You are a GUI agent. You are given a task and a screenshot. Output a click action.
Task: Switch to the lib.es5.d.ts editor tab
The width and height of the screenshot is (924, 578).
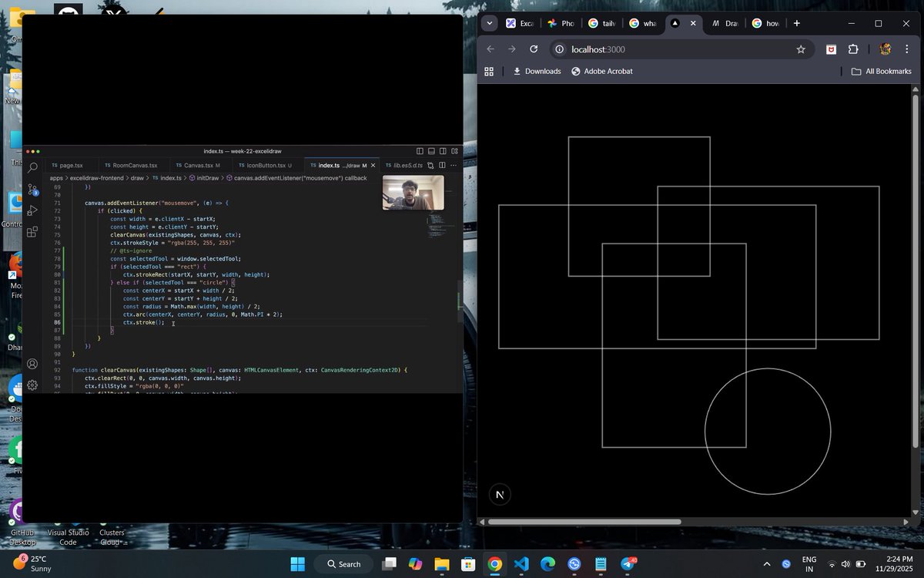pos(404,165)
